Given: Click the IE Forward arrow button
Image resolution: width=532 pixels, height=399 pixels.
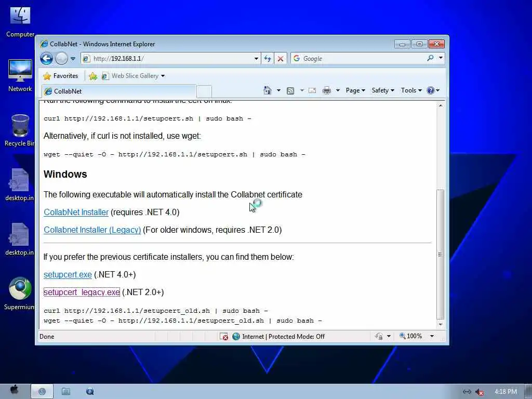Looking at the screenshot, I should (x=61, y=58).
